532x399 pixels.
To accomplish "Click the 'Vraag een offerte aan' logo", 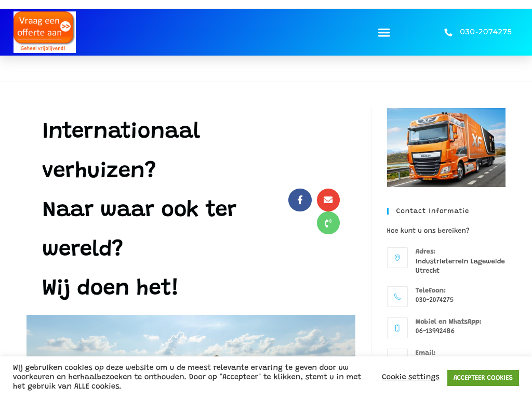I will pos(45,32).
